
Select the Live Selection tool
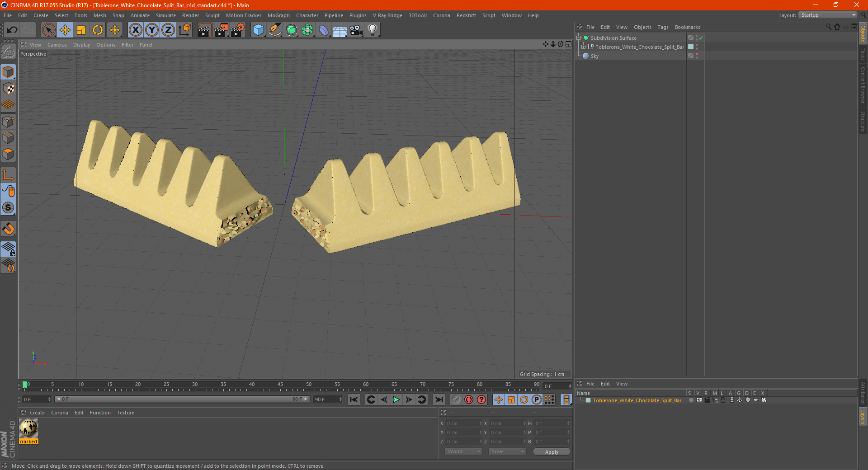pos(48,30)
